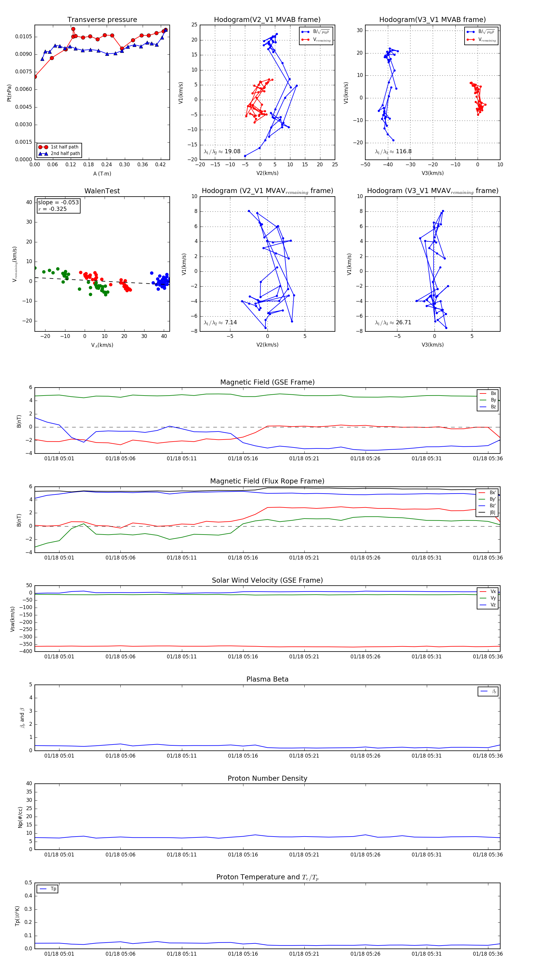Viewport: 535px width, 980px height.
Task: Click the '1st half path' legend entry
Action: 59,147
